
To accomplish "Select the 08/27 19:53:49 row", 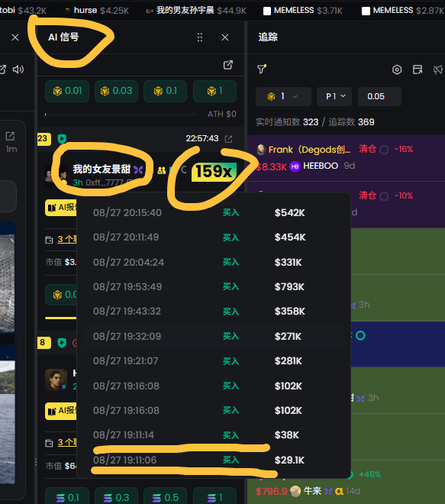I will point(214,286).
